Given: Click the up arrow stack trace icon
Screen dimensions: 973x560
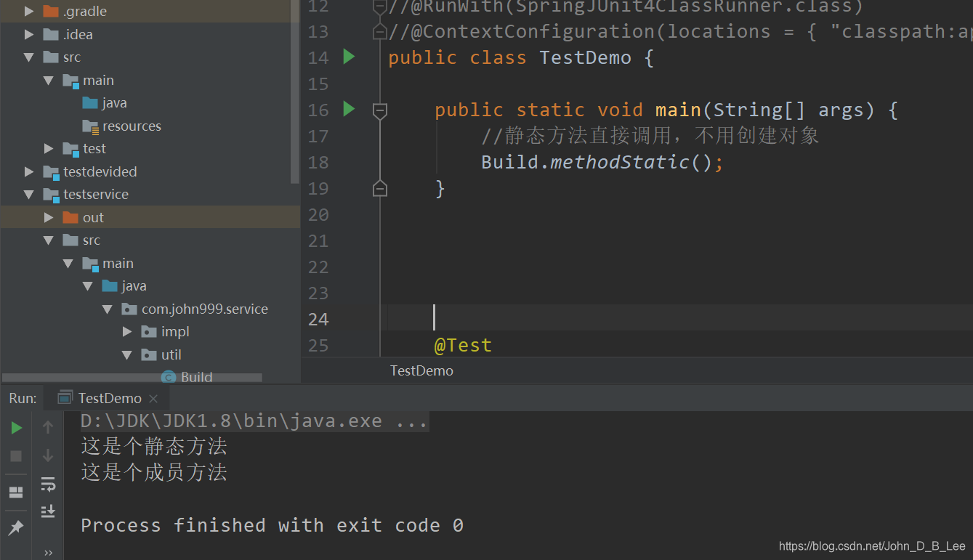Looking at the screenshot, I should (48, 427).
